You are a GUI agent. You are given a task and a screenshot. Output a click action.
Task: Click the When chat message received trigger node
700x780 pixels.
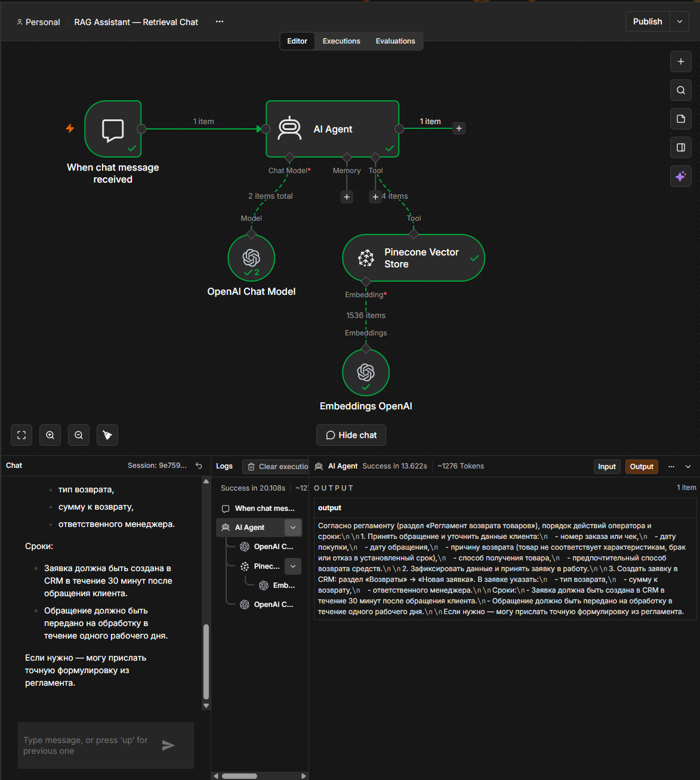coord(113,129)
